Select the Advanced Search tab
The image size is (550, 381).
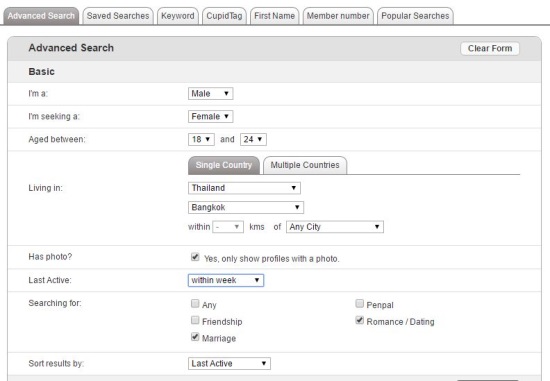pyautogui.click(x=41, y=16)
